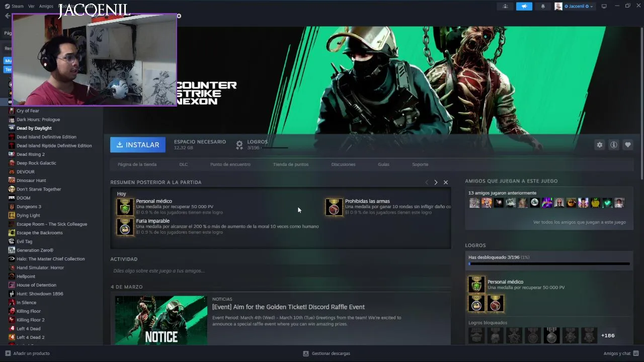Select Generation Zero® in library
This screenshot has width=644, height=362.
[x=35, y=250]
